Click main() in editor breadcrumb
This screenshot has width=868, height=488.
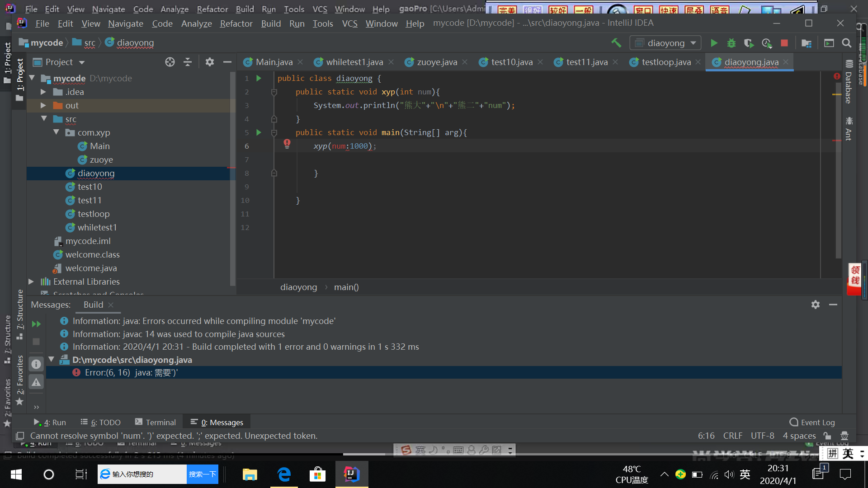[346, 287]
